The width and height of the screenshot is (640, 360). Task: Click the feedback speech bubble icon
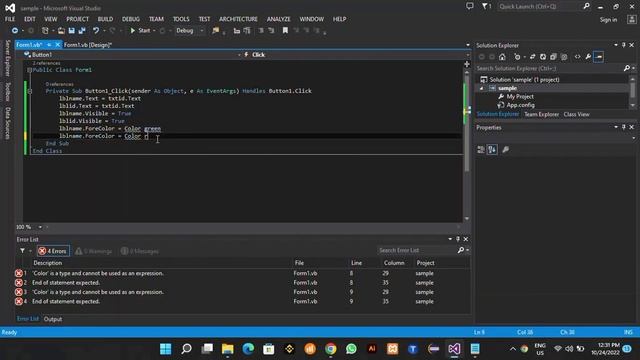point(470,6)
